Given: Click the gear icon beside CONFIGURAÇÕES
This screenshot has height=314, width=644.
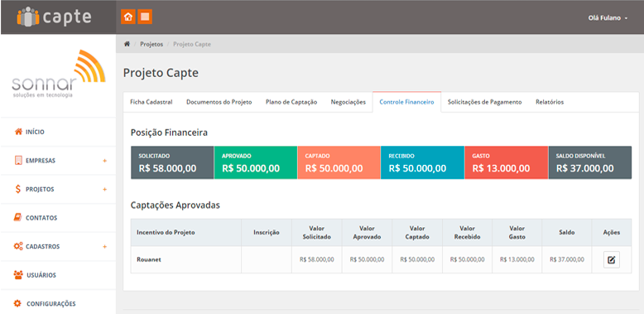Looking at the screenshot, I should (17, 304).
